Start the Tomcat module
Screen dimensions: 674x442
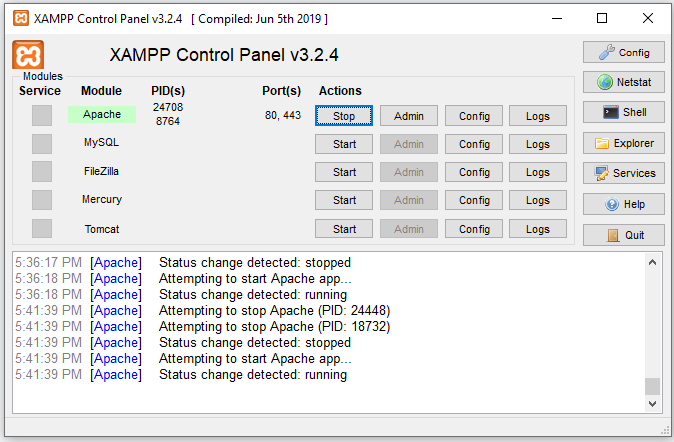344,229
